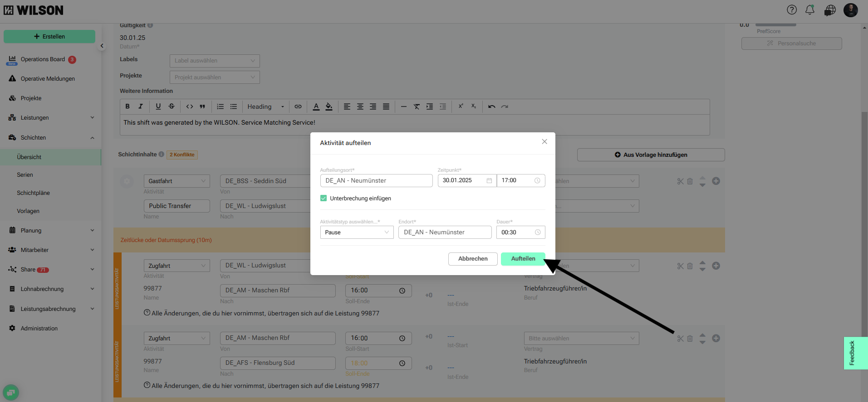Open the Gastfahrt activity dropdown
868x402 pixels.
[177, 181]
